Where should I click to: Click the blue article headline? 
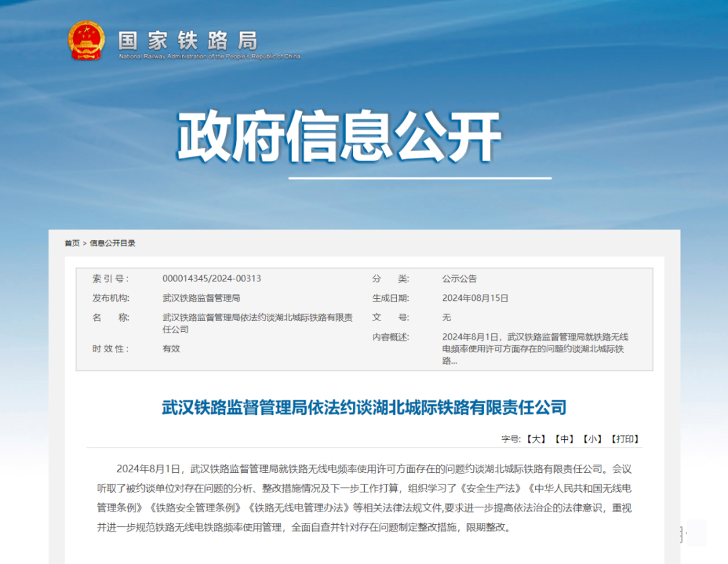pyautogui.click(x=364, y=407)
